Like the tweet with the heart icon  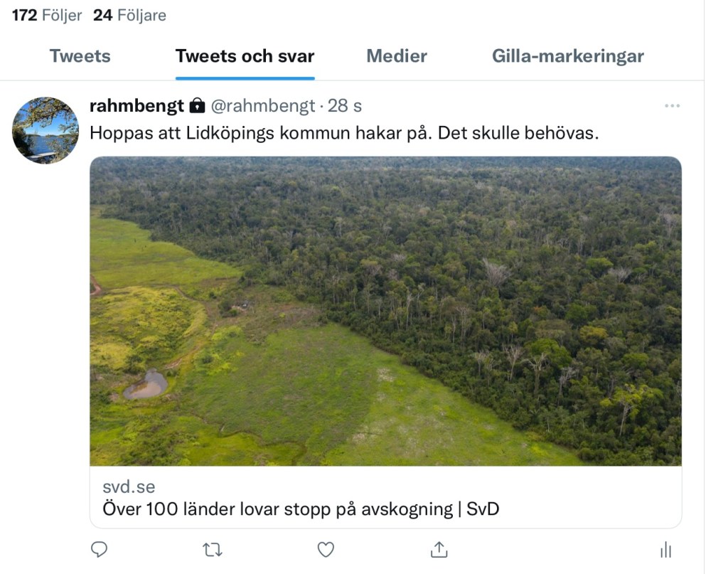pos(326,550)
